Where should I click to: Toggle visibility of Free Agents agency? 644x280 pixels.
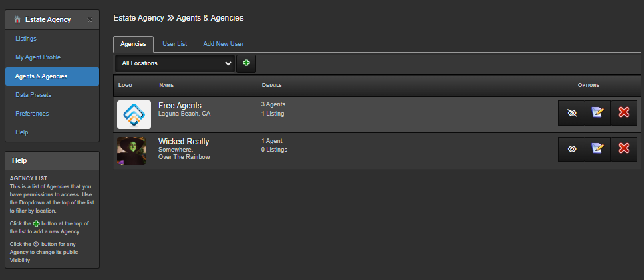click(571, 113)
